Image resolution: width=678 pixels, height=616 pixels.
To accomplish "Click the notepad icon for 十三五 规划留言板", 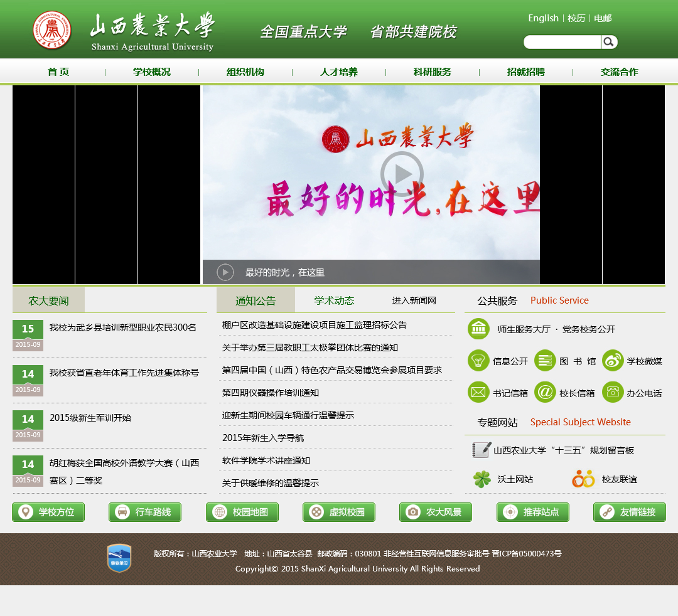I will 482,450.
